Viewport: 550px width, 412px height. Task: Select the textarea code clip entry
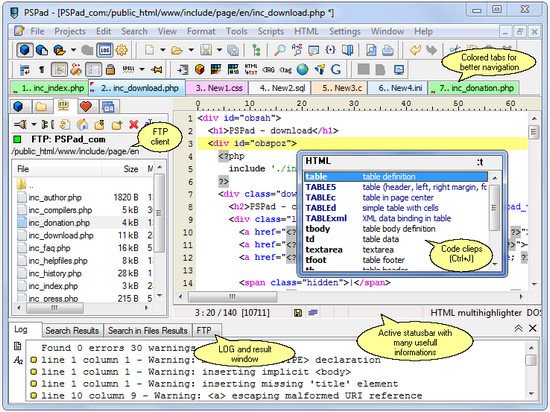396,250
